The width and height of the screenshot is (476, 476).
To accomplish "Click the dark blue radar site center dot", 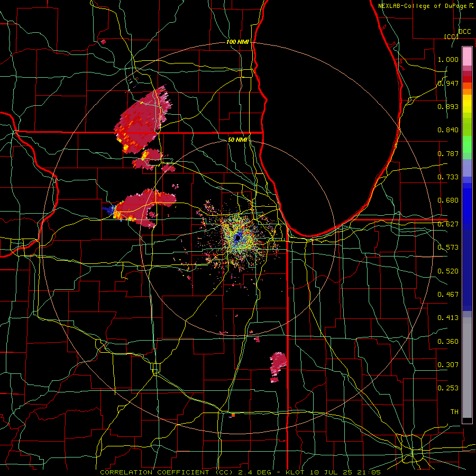I will [x=237, y=237].
